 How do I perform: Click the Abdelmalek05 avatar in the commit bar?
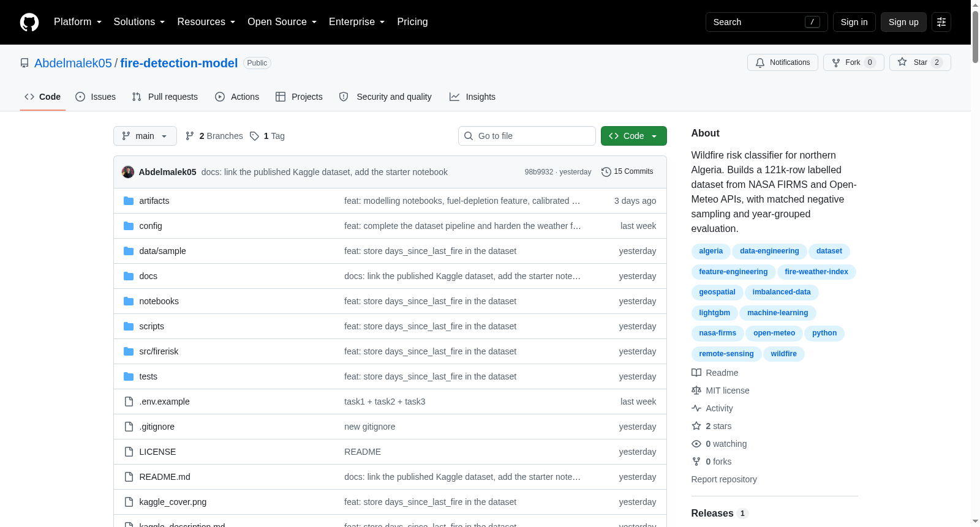click(128, 172)
